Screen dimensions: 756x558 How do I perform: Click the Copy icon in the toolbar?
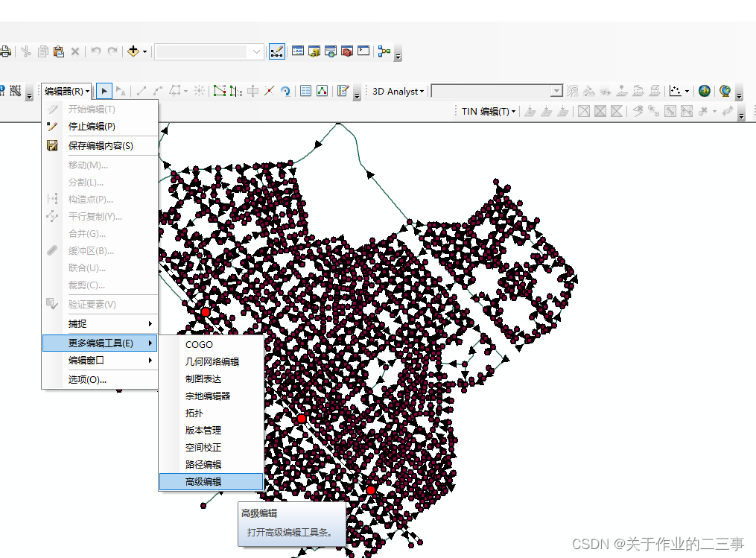point(43,51)
